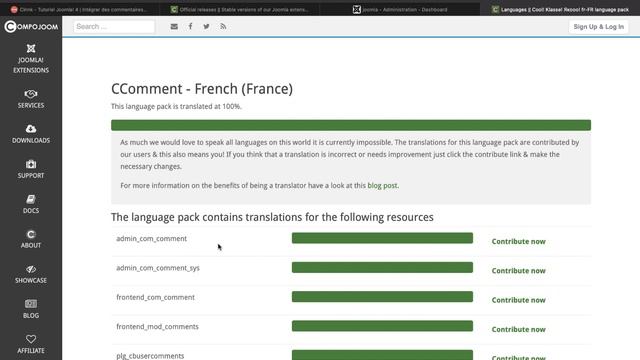Open the About sidebar item
The height and width of the screenshot is (360, 640).
[x=31, y=240]
